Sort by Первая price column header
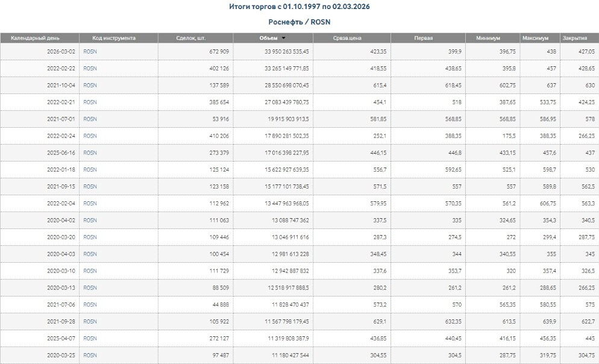The width and height of the screenshot is (599, 364). (423, 38)
